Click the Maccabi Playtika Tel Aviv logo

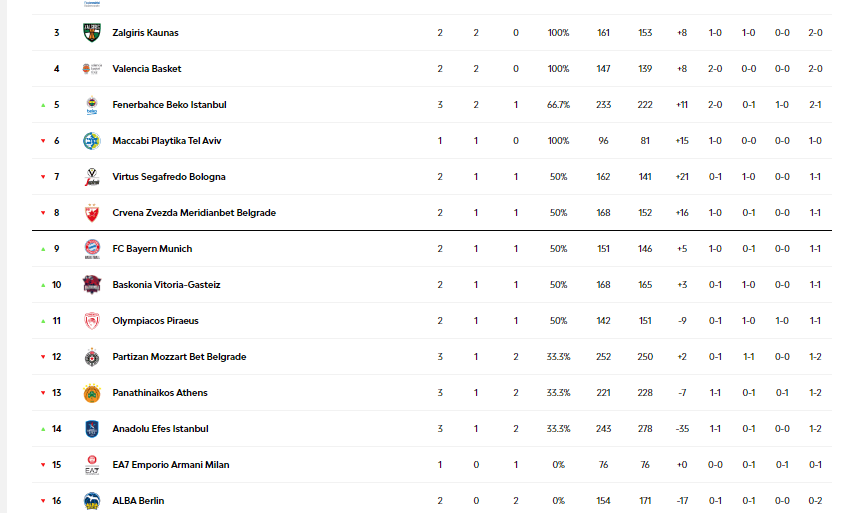point(91,141)
